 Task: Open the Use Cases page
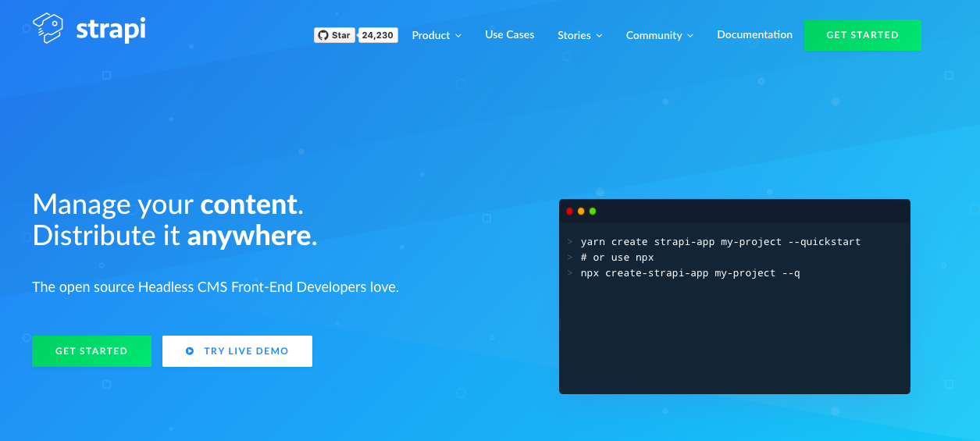509,34
